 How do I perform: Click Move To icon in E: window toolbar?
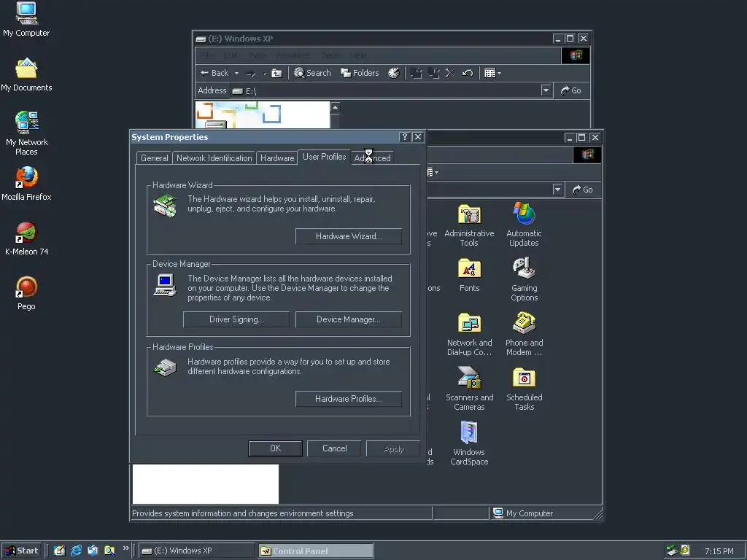pos(417,73)
